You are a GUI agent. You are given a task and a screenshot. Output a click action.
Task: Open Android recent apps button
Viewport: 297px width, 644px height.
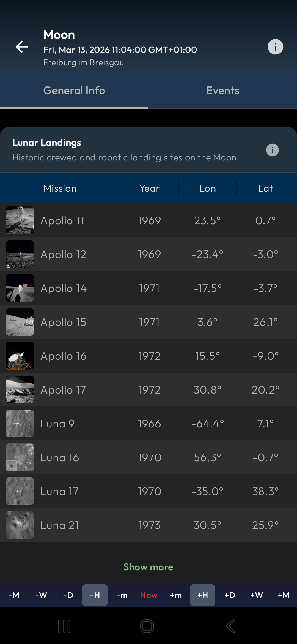pos(64,626)
